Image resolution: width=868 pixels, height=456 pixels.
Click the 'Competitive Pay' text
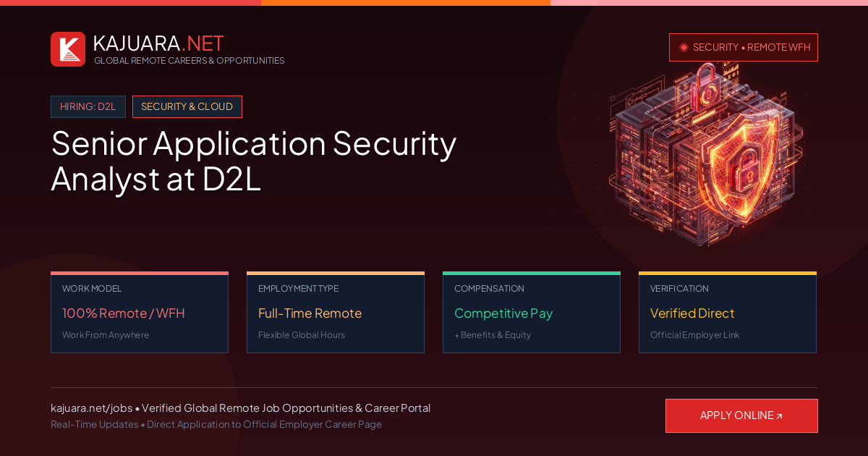coord(503,313)
